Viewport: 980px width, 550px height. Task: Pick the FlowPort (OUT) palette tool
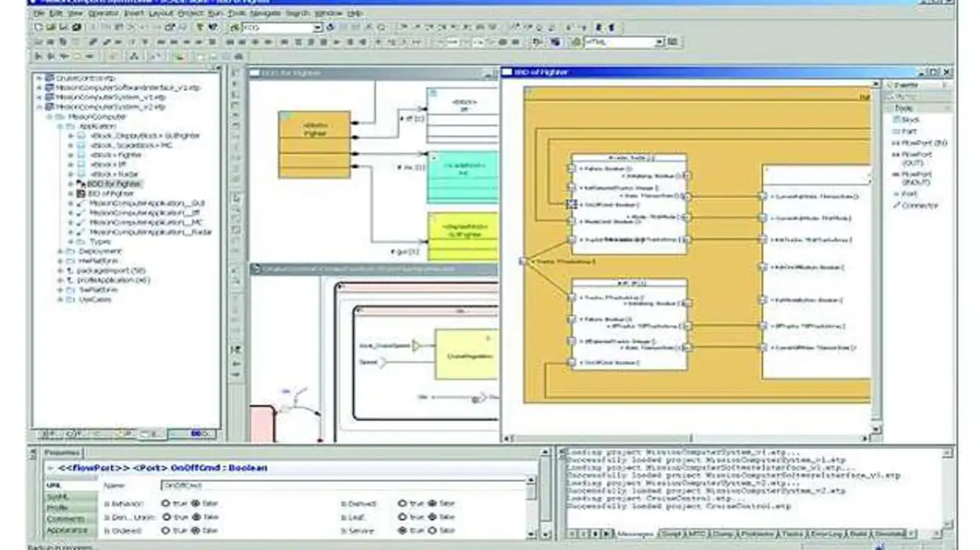(x=911, y=158)
